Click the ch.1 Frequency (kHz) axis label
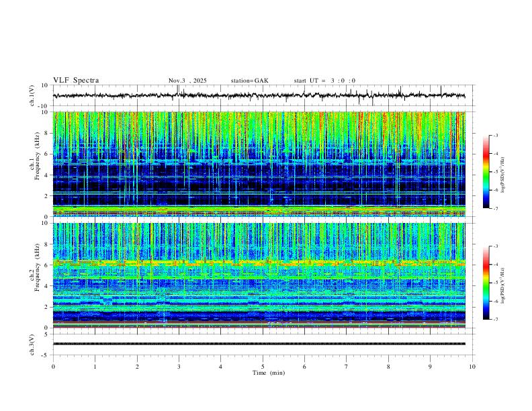Screen dimensions: 532x411 click(35, 156)
